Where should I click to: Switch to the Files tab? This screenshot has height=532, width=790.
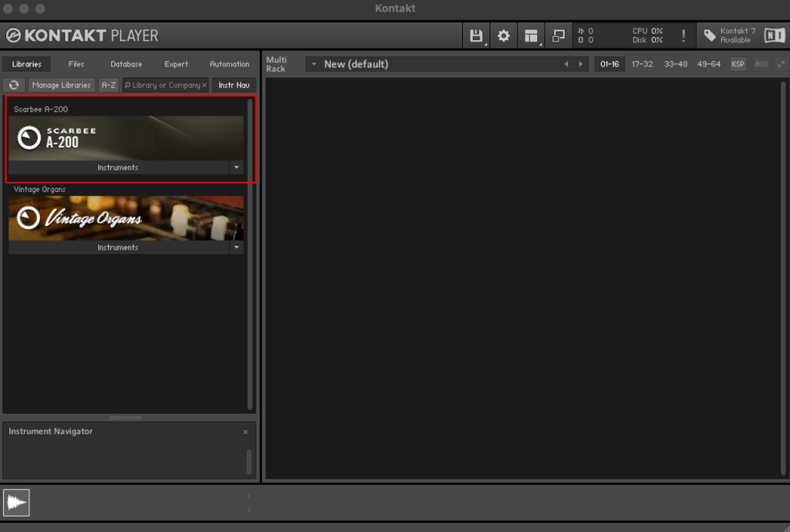(x=76, y=64)
